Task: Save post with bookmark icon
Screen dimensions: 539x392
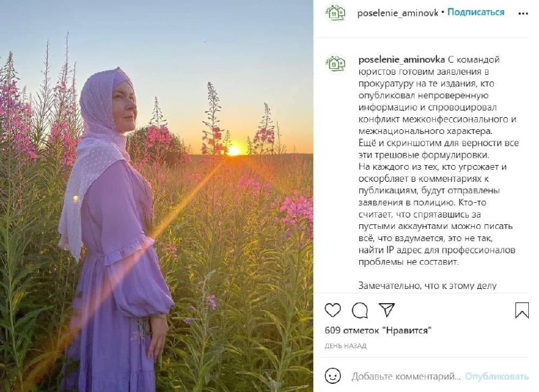Action: coord(521,311)
